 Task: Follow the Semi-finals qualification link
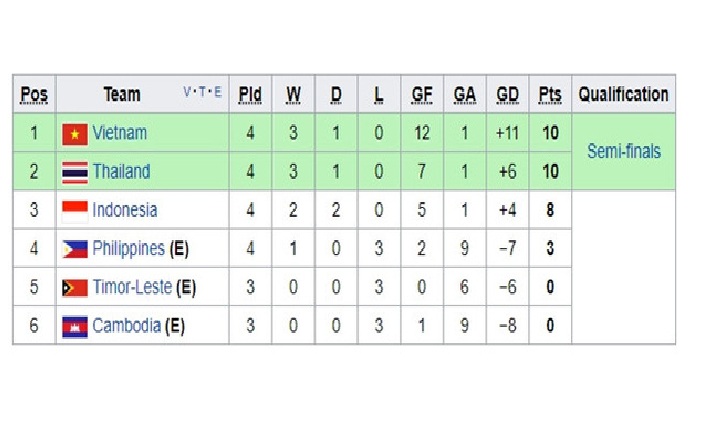tap(624, 151)
